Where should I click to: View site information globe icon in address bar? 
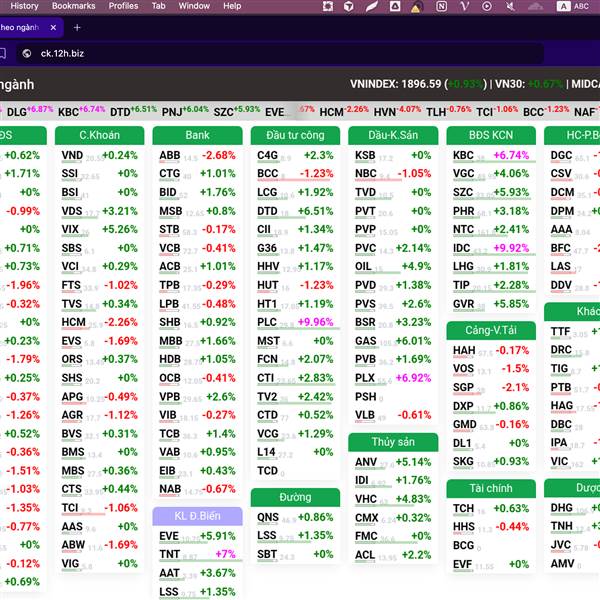pos(26,53)
